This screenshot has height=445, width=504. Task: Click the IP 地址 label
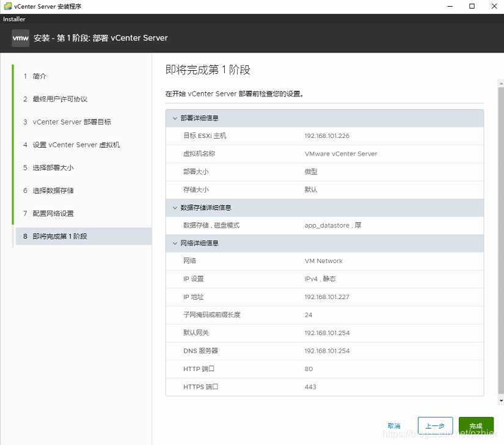point(193,297)
